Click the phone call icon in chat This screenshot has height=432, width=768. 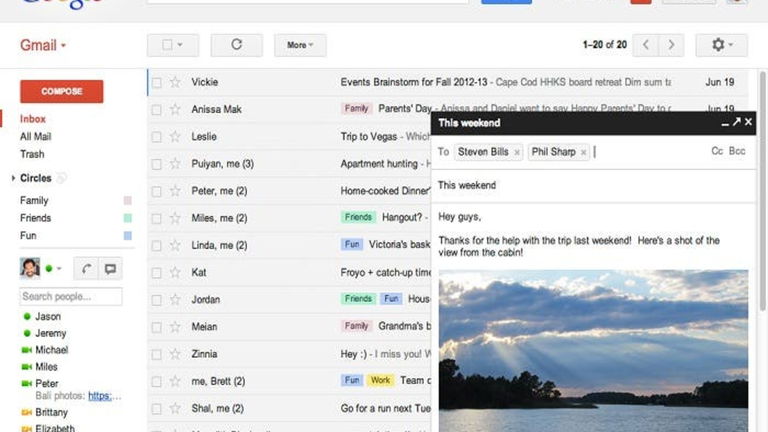click(x=86, y=268)
